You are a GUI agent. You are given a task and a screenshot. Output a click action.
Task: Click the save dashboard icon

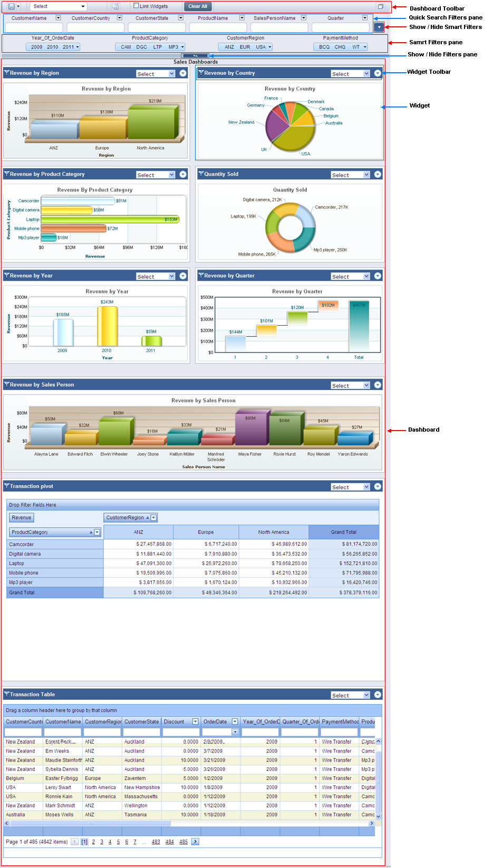pyautogui.click(x=11, y=6)
